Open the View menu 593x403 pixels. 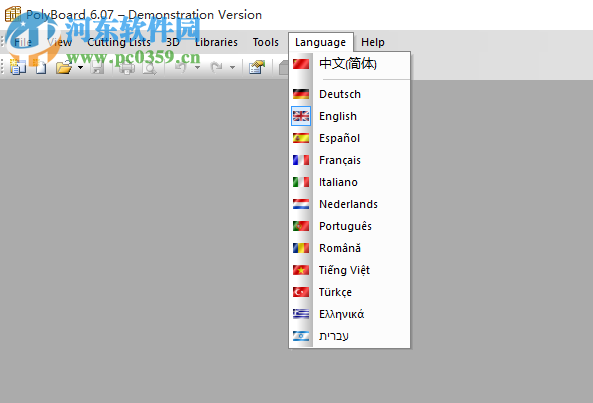coord(59,42)
